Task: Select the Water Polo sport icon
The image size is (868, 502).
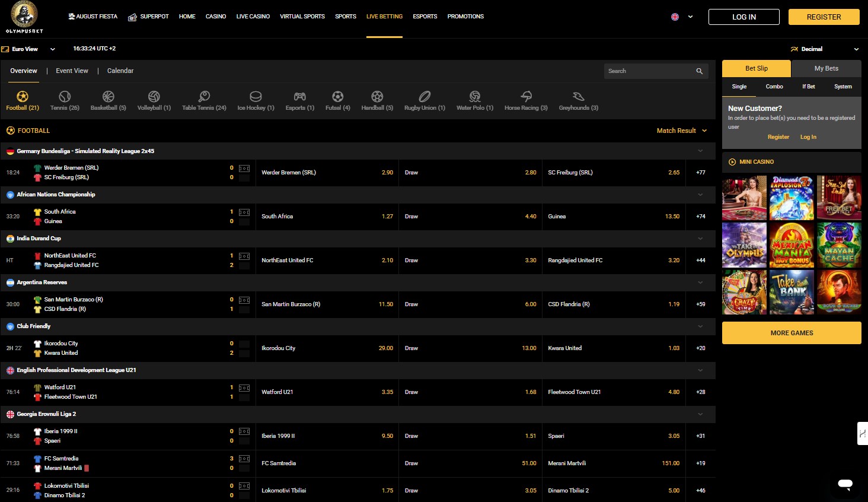Action: (475, 97)
